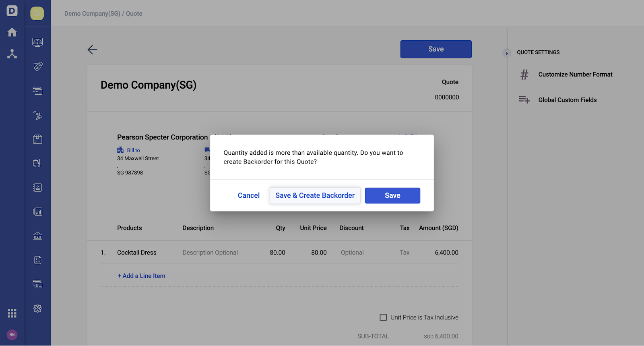The image size is (644, 346).
Task: Click Save & Create Backorder button
Action: pos(315,196)
